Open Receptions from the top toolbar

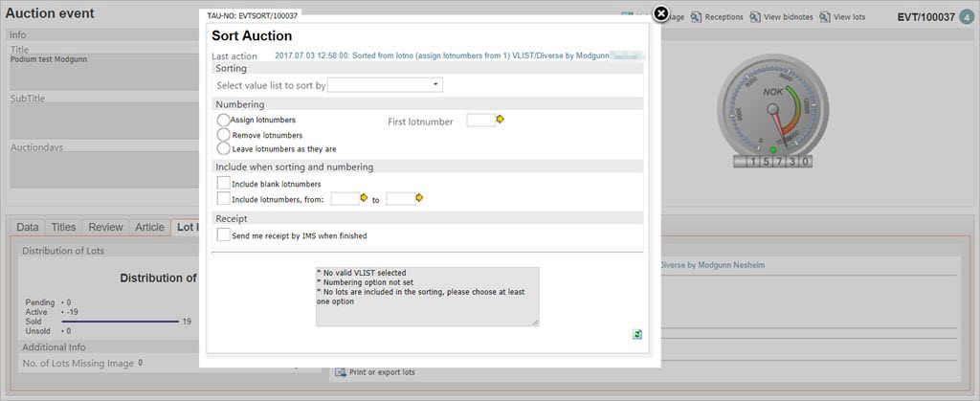717,17
